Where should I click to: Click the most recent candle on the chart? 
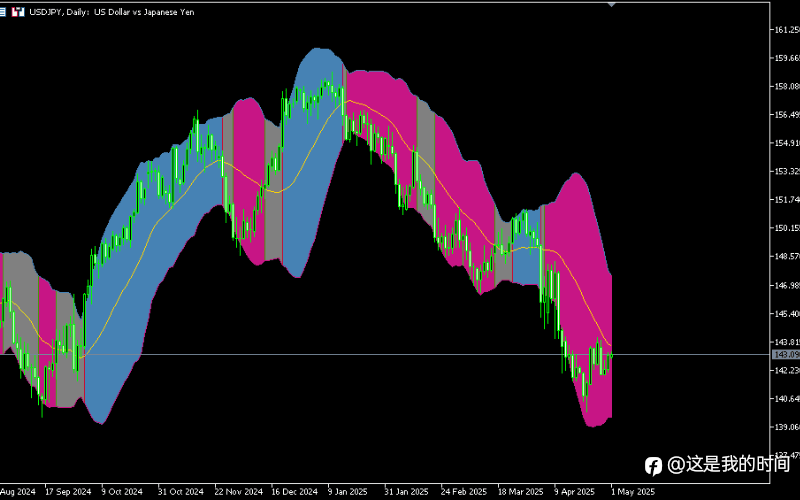coord(610,355)
